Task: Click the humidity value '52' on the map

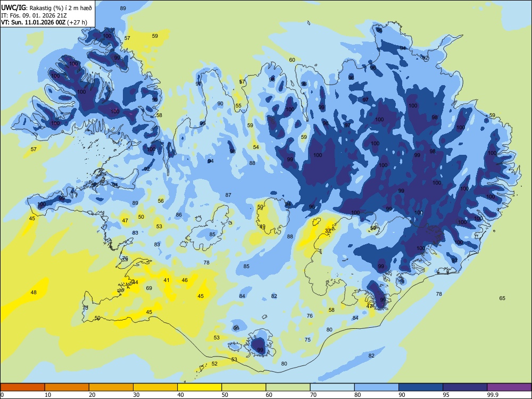Action: (x=214, y=364)
